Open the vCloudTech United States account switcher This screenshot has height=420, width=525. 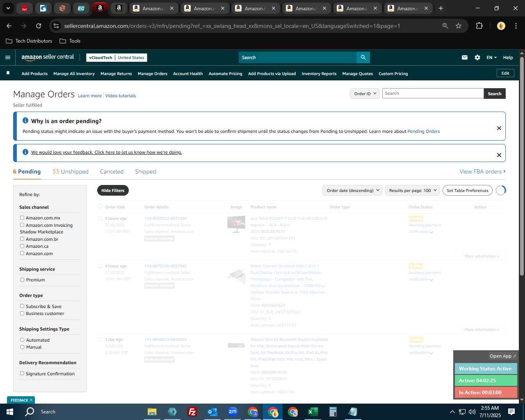pyautogui.click(x=116, y=57)
